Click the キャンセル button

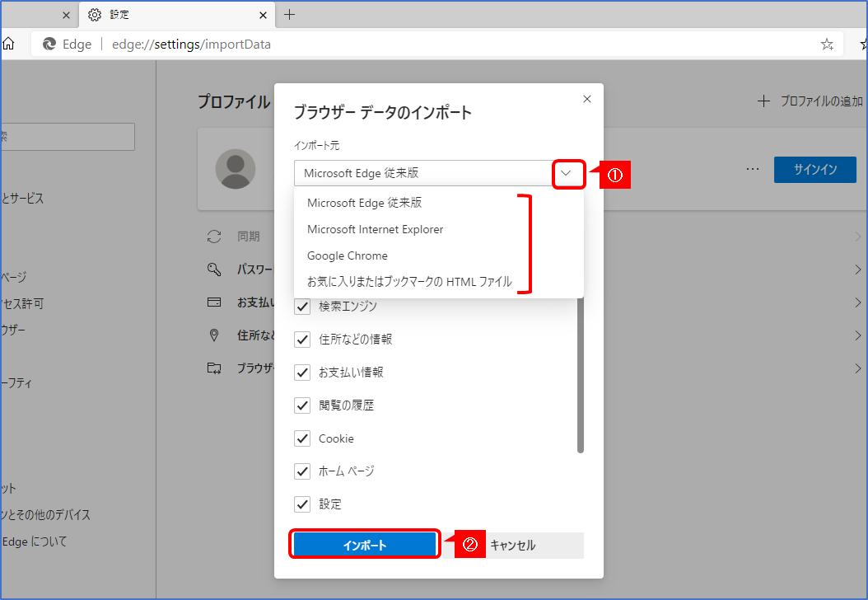pos(512,545)
